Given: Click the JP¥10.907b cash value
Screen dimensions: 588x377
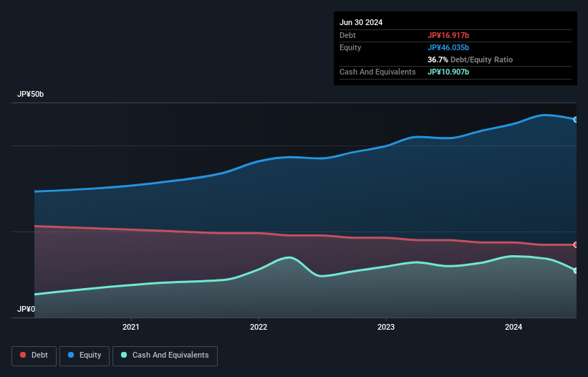Looking at the screenshot, I should (448, 72).
